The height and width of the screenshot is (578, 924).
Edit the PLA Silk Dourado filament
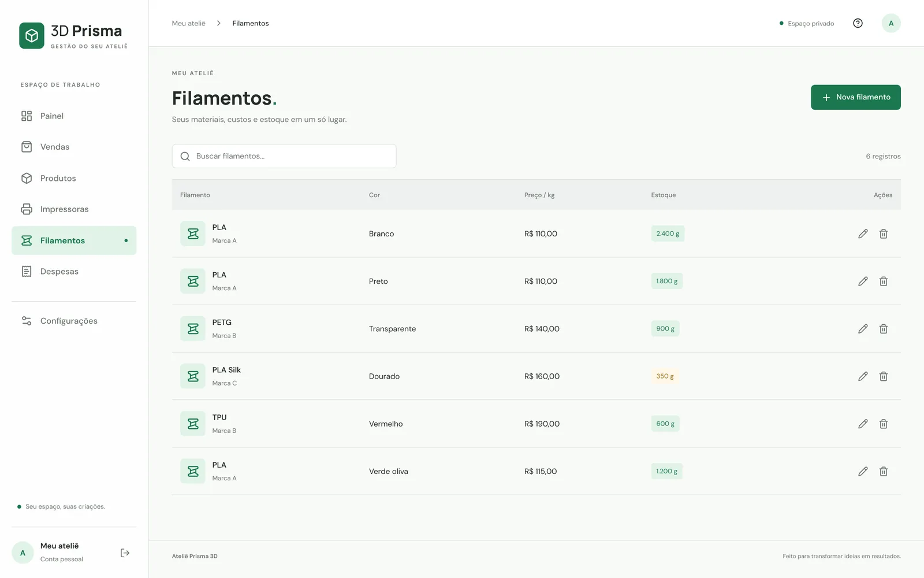(863, 376)
